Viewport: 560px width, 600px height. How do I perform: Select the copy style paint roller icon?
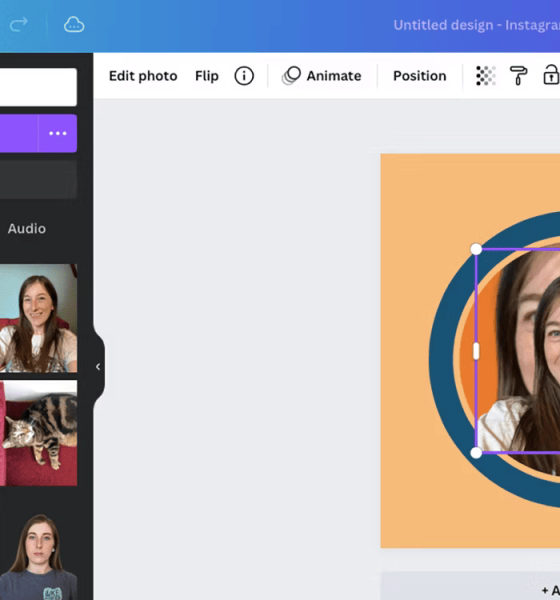(518, 75)
